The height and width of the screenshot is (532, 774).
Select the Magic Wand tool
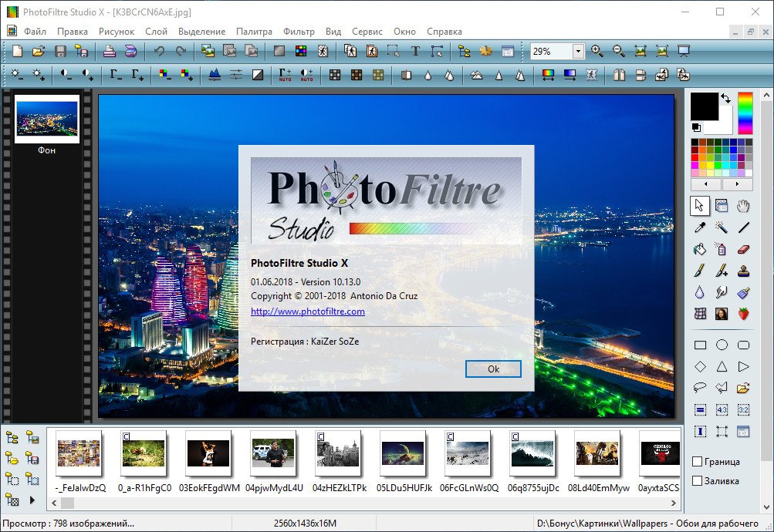click(x=722, y=227)
